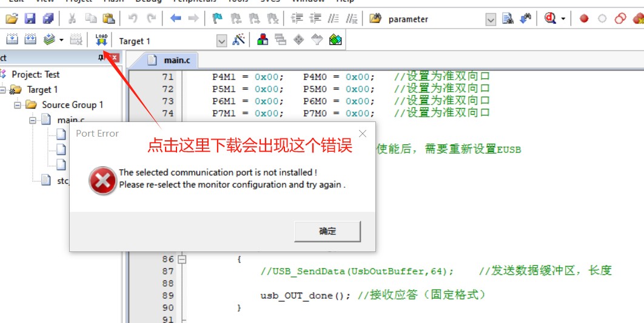Screen dimensions: 644x323
Task: Collapse the code fold marker at line 86
Action: [182, 259]
